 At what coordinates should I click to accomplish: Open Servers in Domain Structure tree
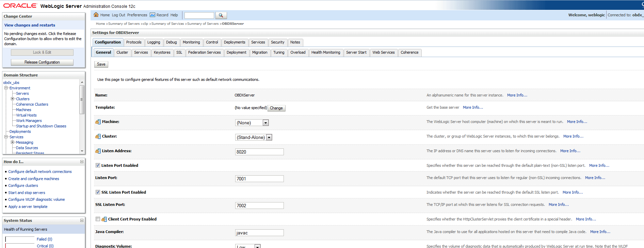[22, 93]
